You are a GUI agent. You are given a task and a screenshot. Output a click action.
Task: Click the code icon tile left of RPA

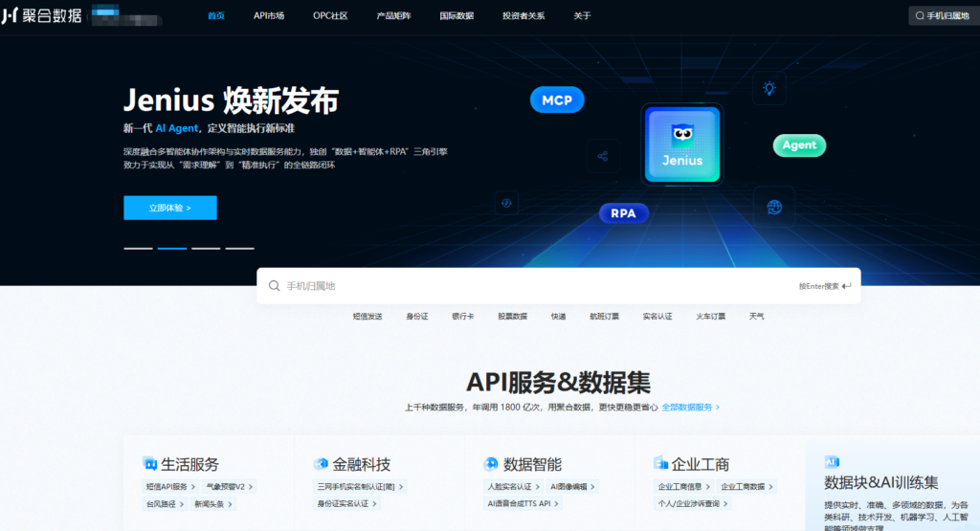tap(506, 203)
